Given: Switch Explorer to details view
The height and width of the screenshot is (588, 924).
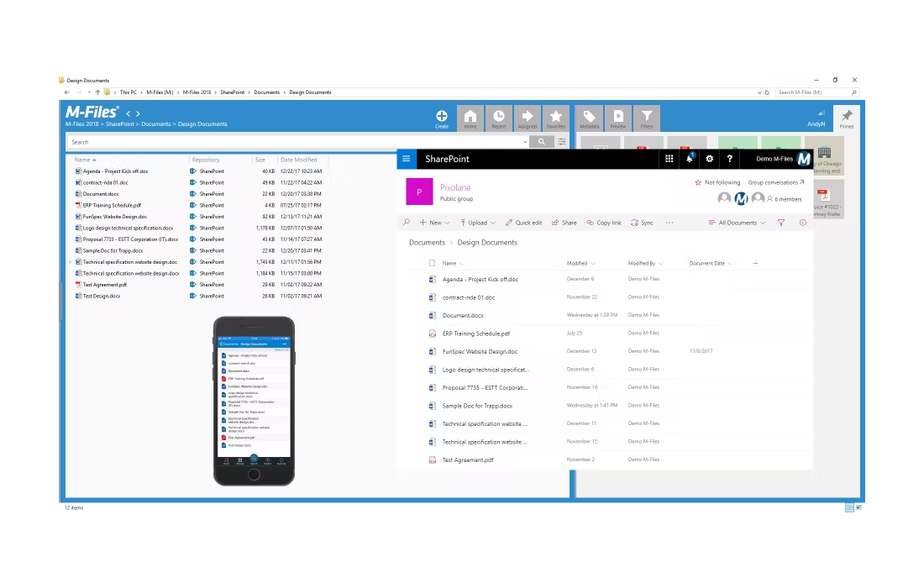Looking at the screenshot, I should (x=850, y=507).
